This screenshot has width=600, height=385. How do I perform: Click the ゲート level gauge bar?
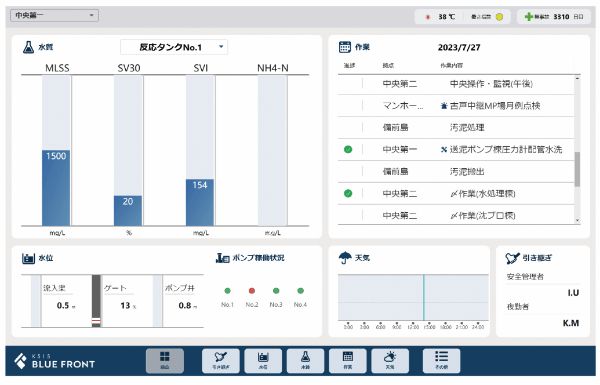pos(96,301)
